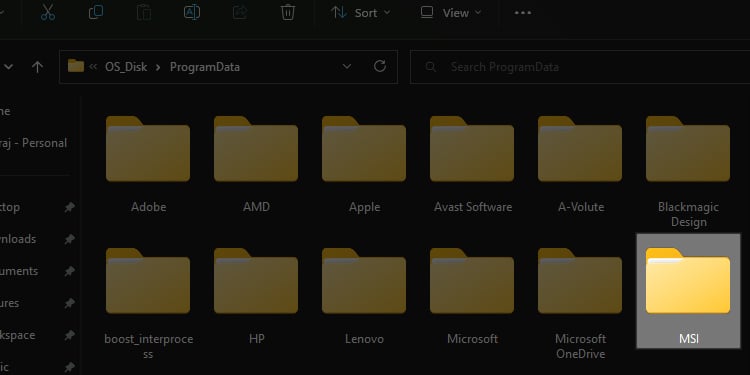Open the View dropdown menu
Screen dimensions: 750x375
point(451,13)
